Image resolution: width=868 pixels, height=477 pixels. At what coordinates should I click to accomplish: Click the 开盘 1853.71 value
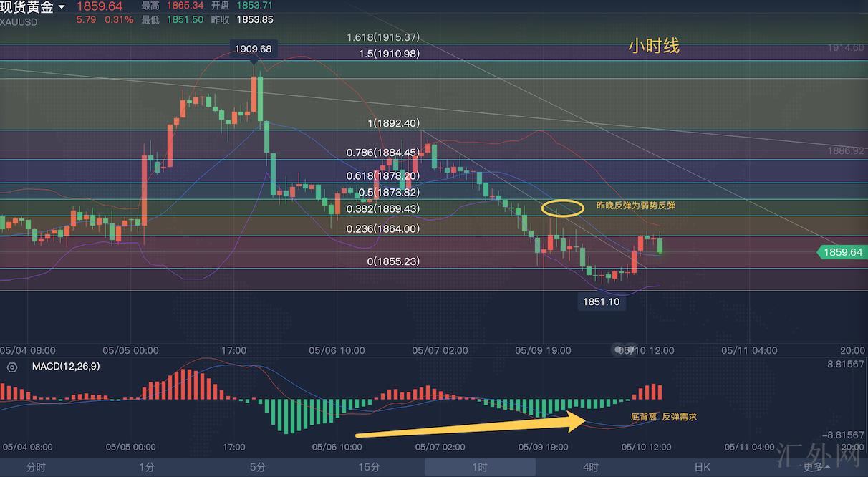click(x=254, y=6)
